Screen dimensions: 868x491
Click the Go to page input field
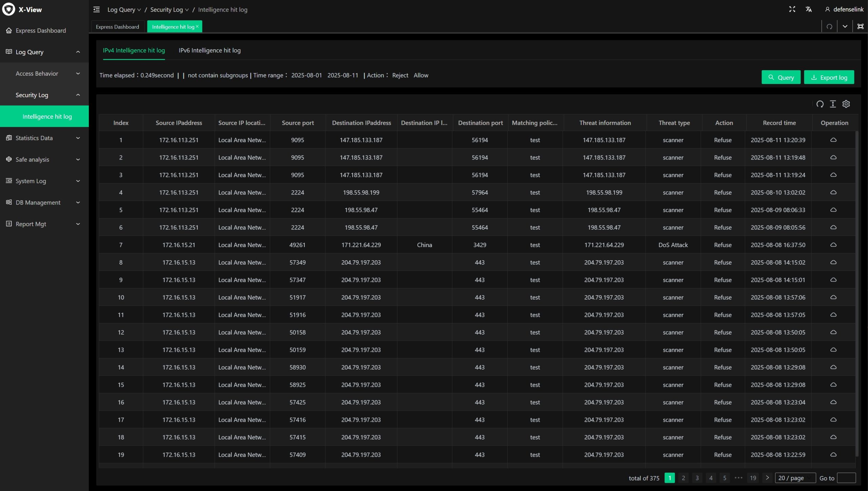click(x=846, y=478)
